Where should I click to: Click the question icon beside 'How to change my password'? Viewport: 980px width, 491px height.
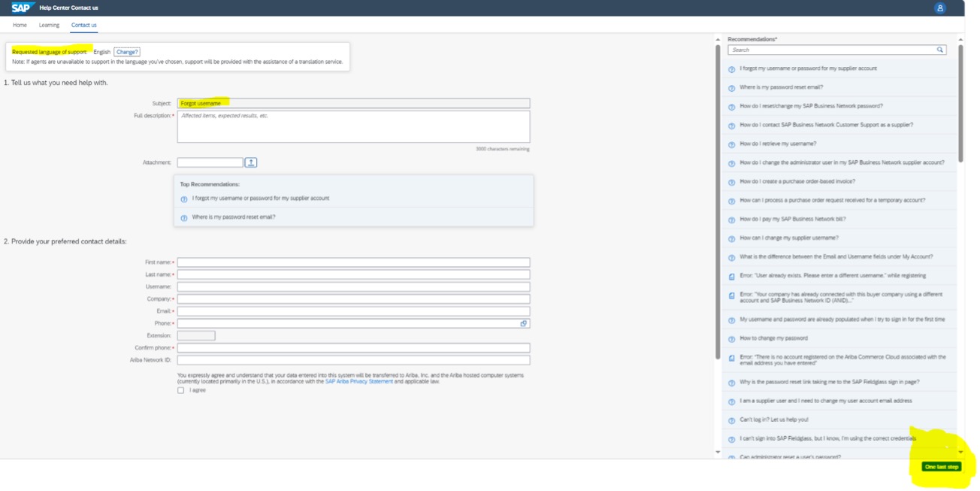coord(732,339)
